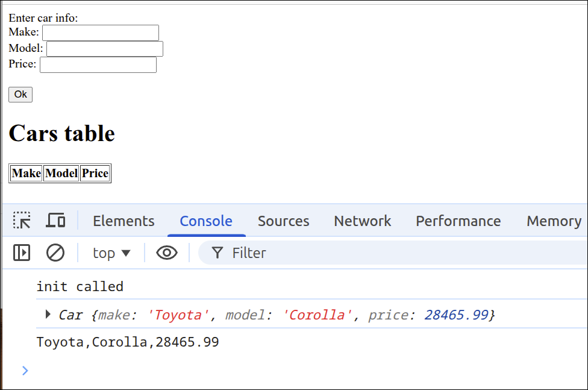Click into the Price input box
Image resolution: width=588 pixels, height=390 pixels.
[x=98, y=64]
